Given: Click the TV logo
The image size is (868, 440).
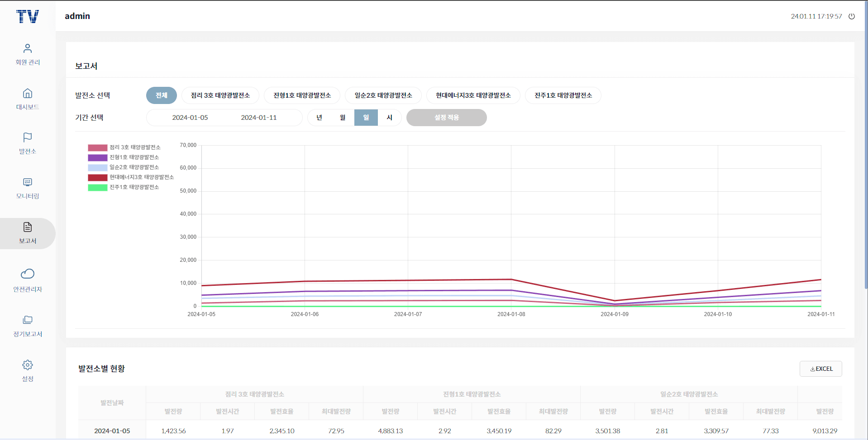Looking at the screenshot, I should (28, 17).
